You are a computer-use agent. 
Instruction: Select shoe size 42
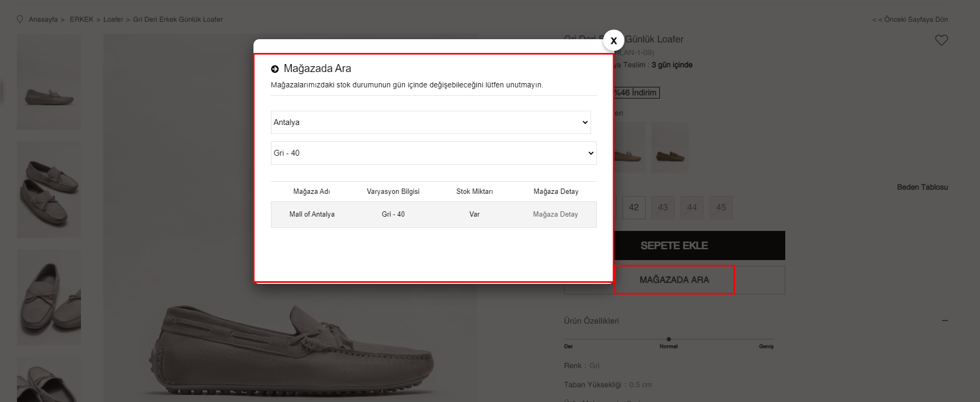pos(634,208)
